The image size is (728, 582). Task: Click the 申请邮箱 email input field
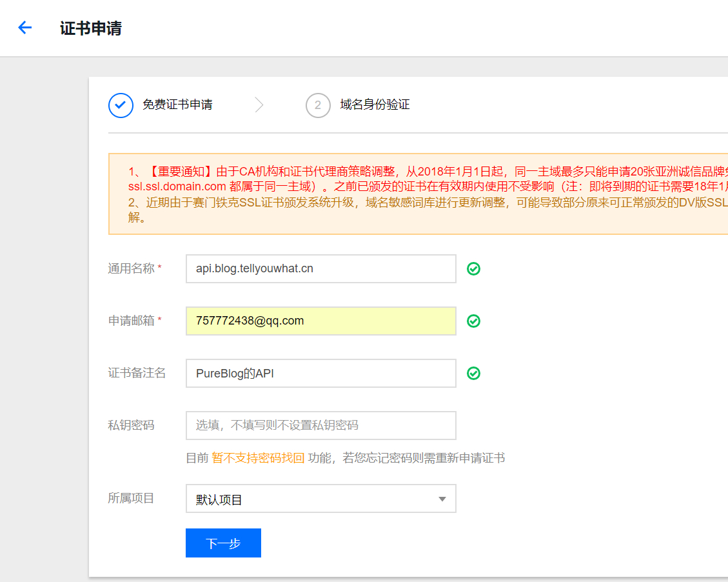pyautogui.click(x=320, y=321)
